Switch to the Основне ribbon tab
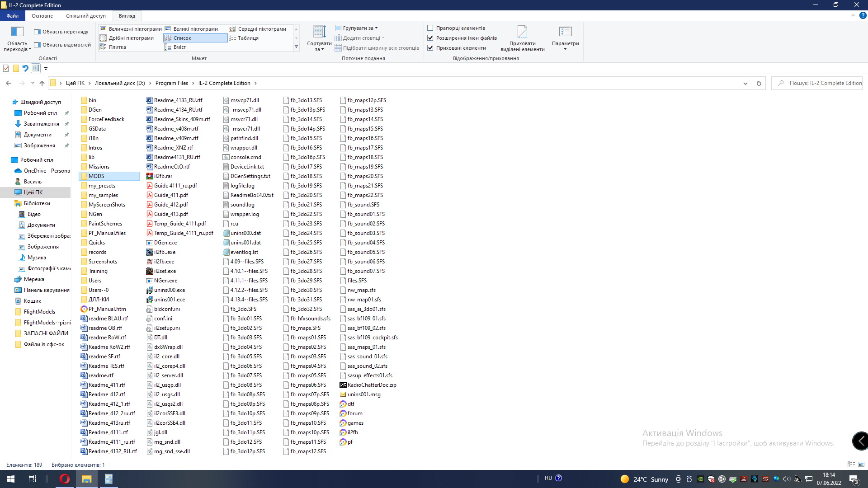 click(x=42, y=16)
